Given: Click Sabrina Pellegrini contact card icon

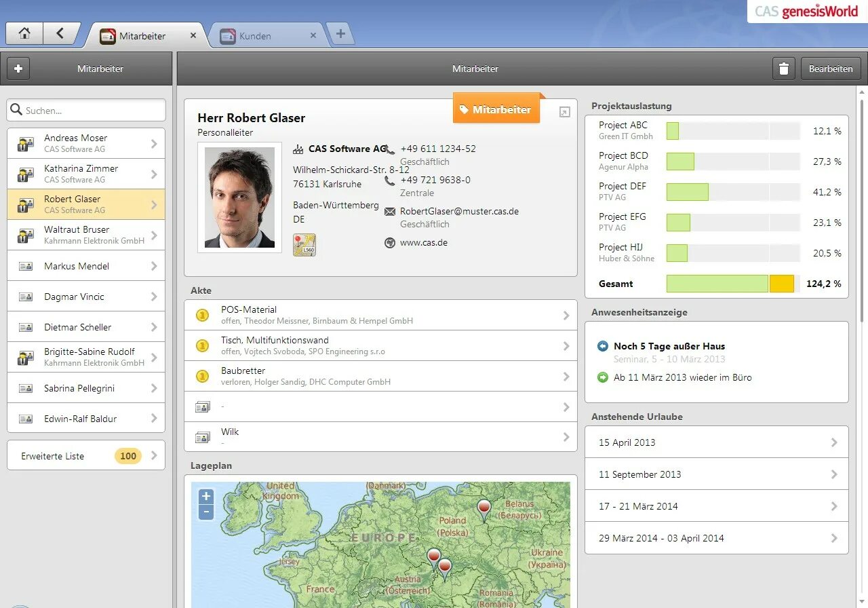Looking at the screenshot, I should pos(26,388).
